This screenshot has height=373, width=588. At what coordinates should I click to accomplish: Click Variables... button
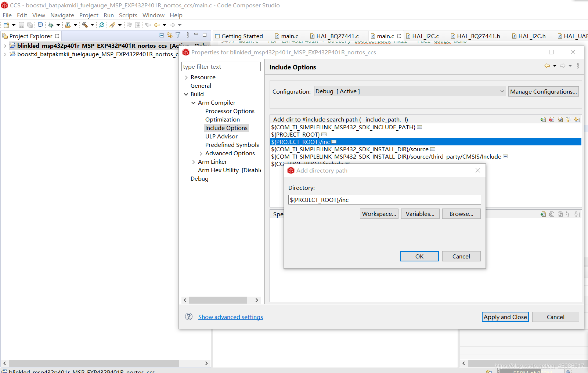(420, 214)
